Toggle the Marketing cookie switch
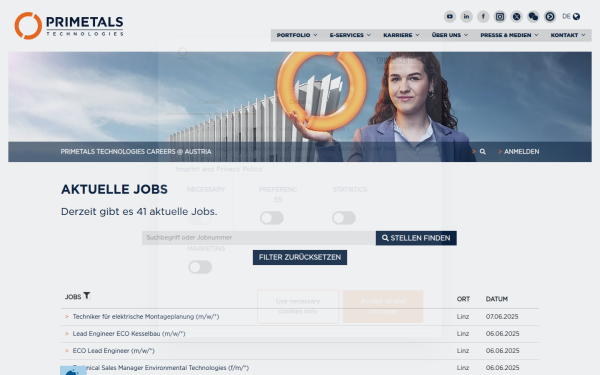 (200, 267)
